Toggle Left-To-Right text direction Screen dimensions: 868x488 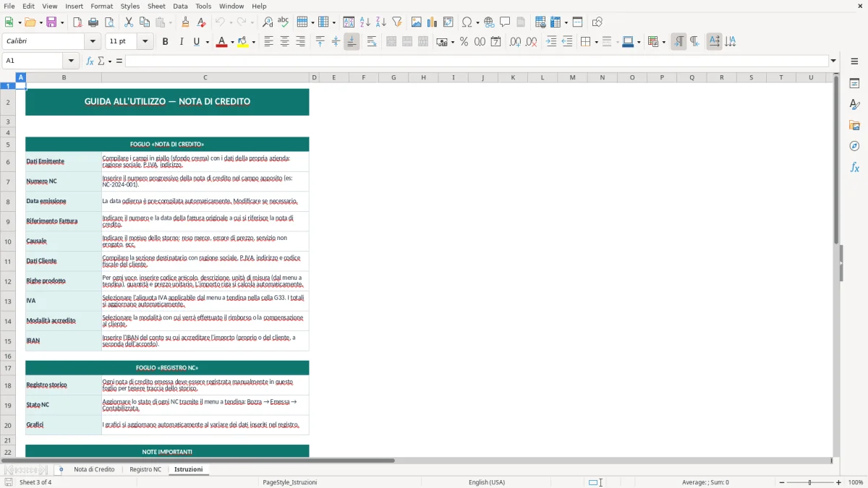tap(678, 42)
